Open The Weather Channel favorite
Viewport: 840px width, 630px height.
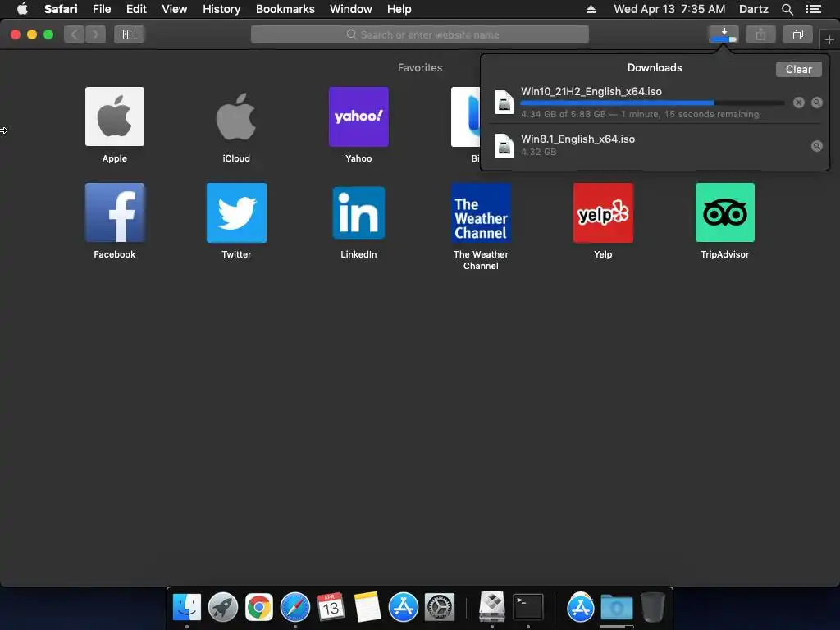pyautogui.click(x=481, y=212)
